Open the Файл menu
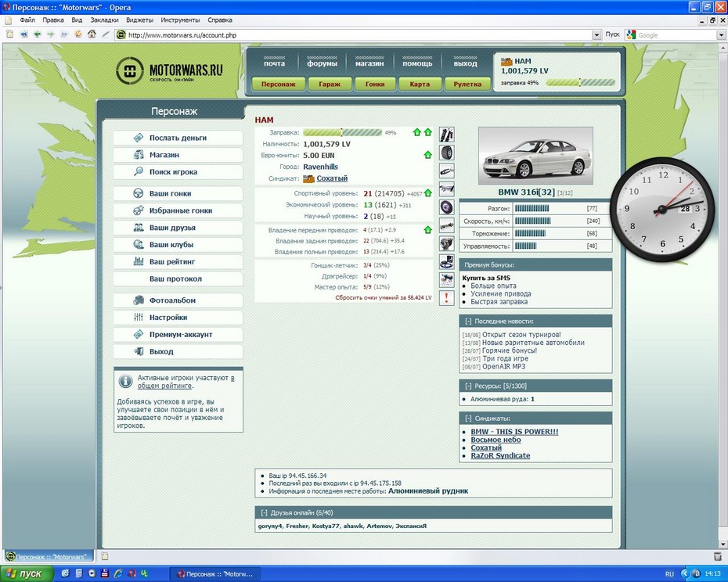 [x=27, y=20]
